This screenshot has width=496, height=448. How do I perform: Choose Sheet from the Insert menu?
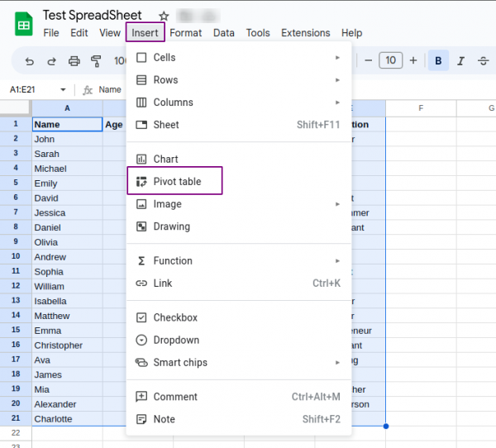(x=239, y=125)
